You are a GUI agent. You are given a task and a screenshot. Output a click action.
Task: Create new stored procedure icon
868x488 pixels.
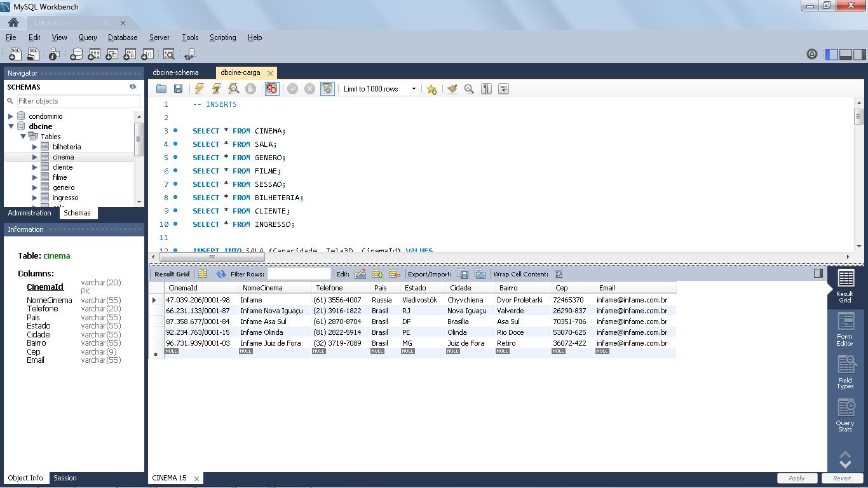pos(130,55)
